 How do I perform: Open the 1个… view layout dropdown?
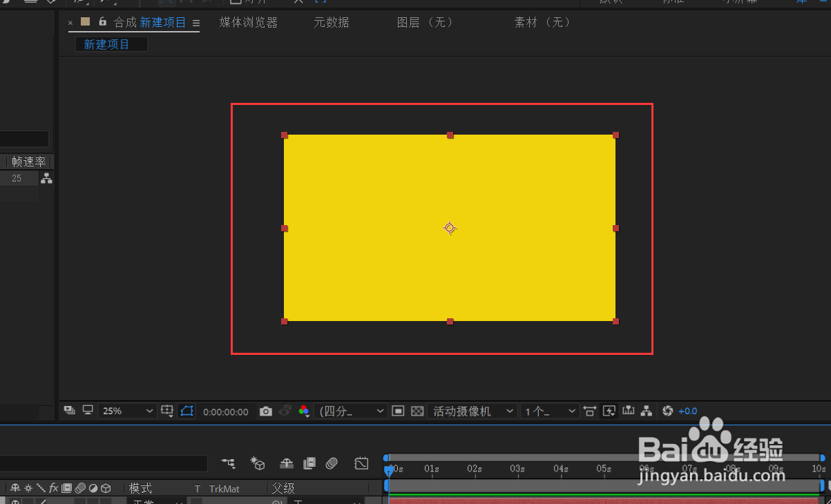click(549, 411)
